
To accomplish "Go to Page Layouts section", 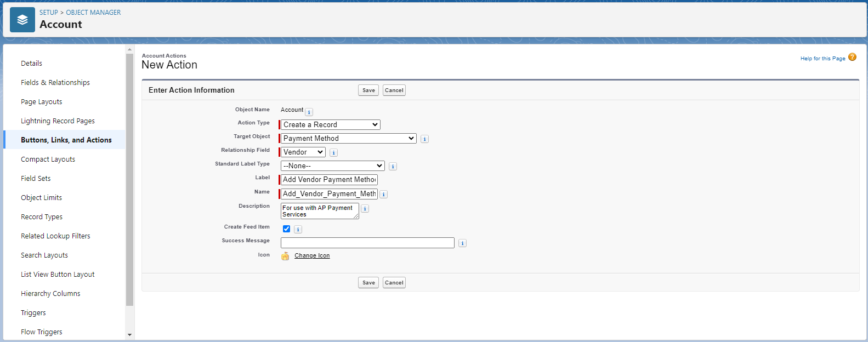I will 42,102.
